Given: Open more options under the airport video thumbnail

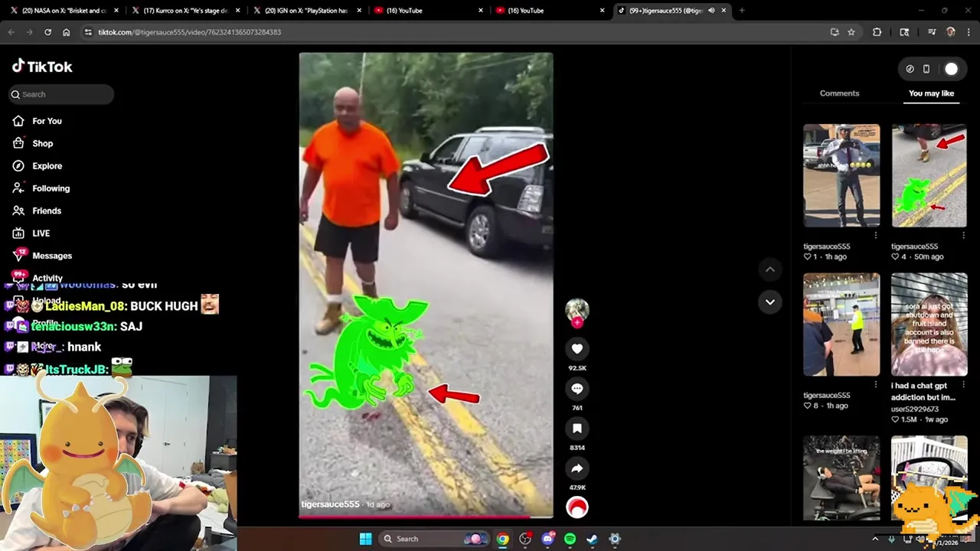Looking at the screenshot, I should [876, 384].
